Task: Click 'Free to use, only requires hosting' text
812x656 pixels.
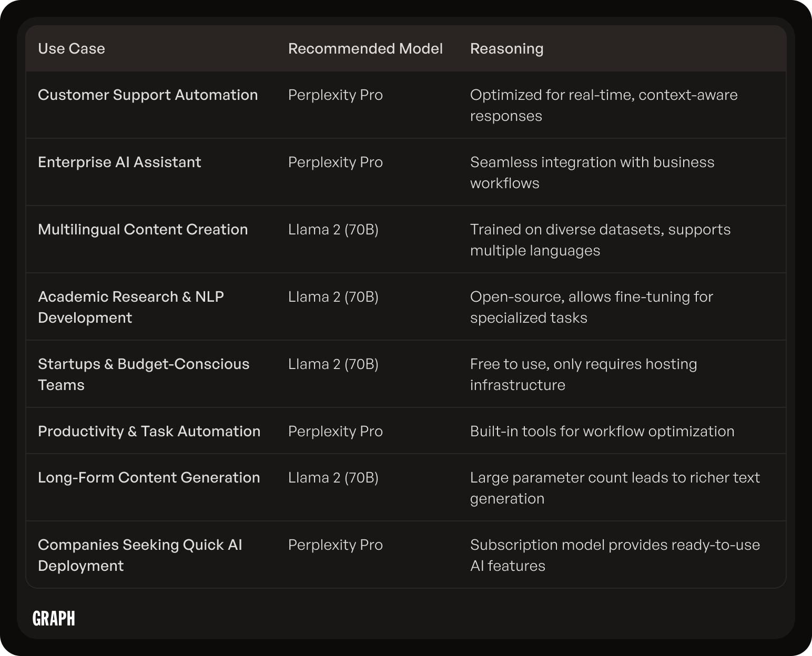Action: (x=584, y=374)
